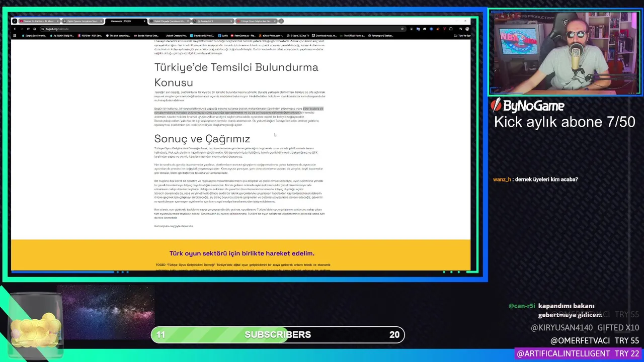Open the browser home page

click(35, 29)
